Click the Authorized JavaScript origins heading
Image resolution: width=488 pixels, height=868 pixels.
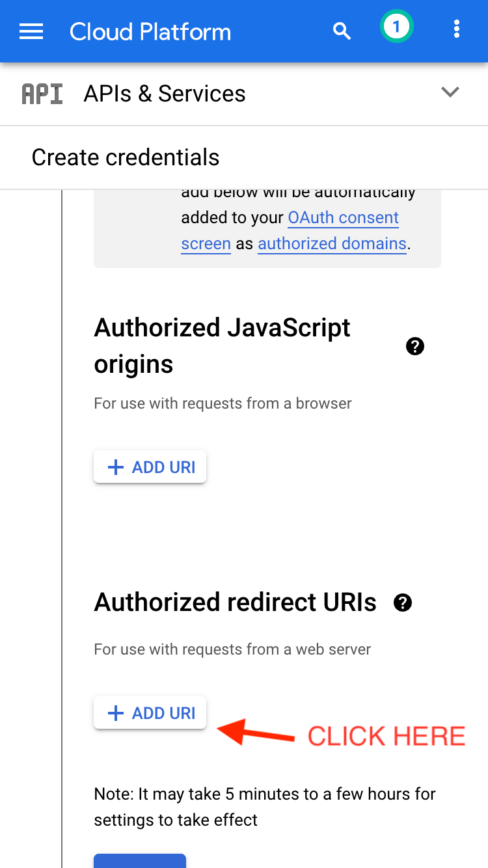(222, 346)
